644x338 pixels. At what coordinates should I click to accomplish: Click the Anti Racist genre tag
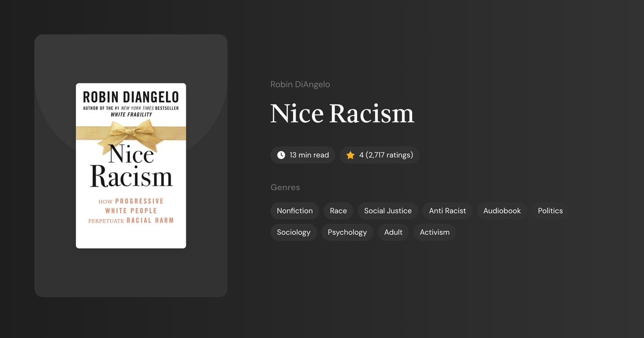point(447,211)
